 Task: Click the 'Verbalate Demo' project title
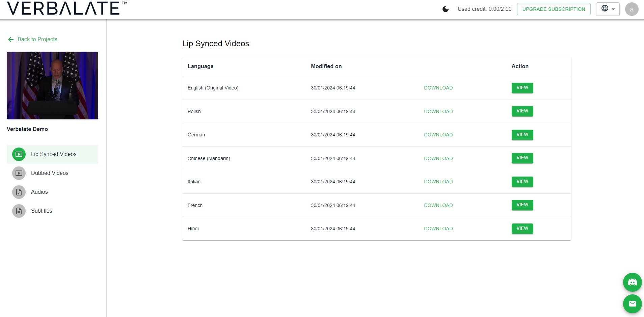(27, 129)
